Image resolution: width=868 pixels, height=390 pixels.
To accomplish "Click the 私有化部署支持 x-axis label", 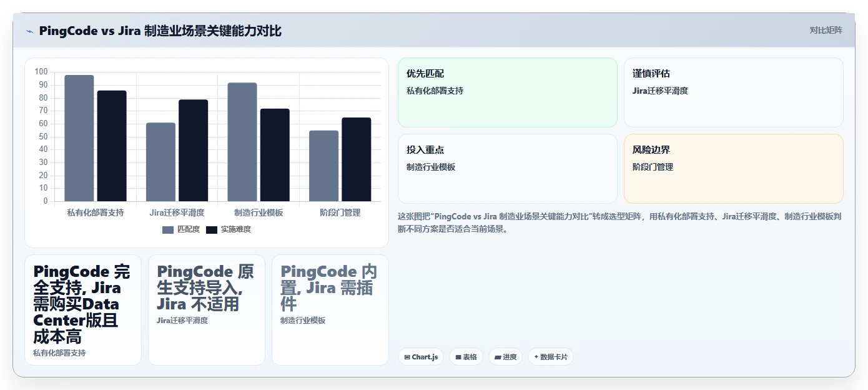I will pos(96,212).
